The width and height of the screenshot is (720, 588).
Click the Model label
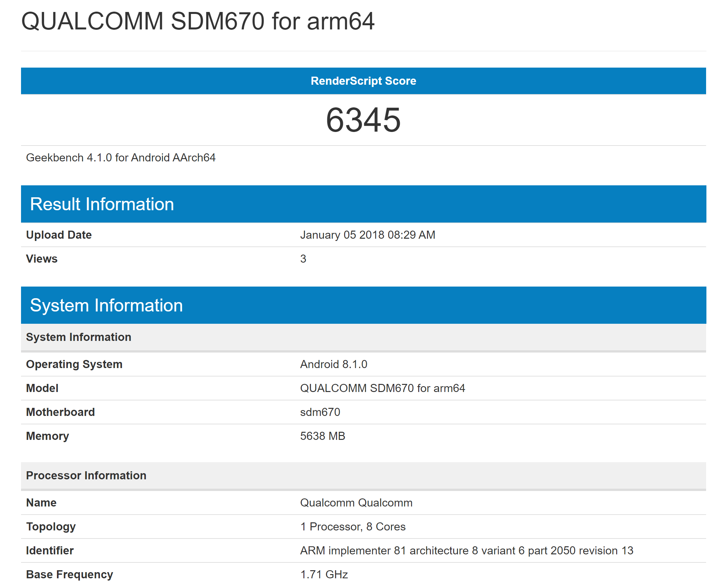click(42, 388)
